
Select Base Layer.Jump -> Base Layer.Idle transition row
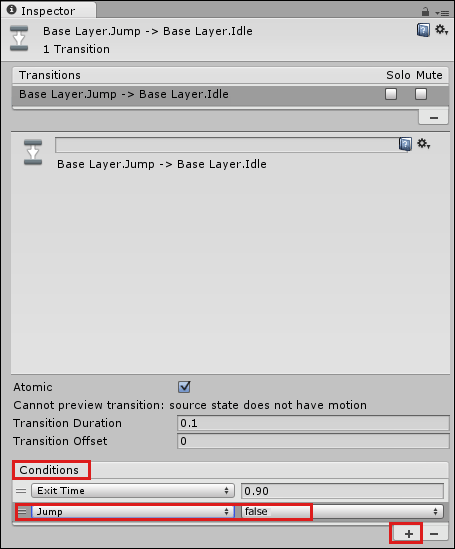coord(230,94)
